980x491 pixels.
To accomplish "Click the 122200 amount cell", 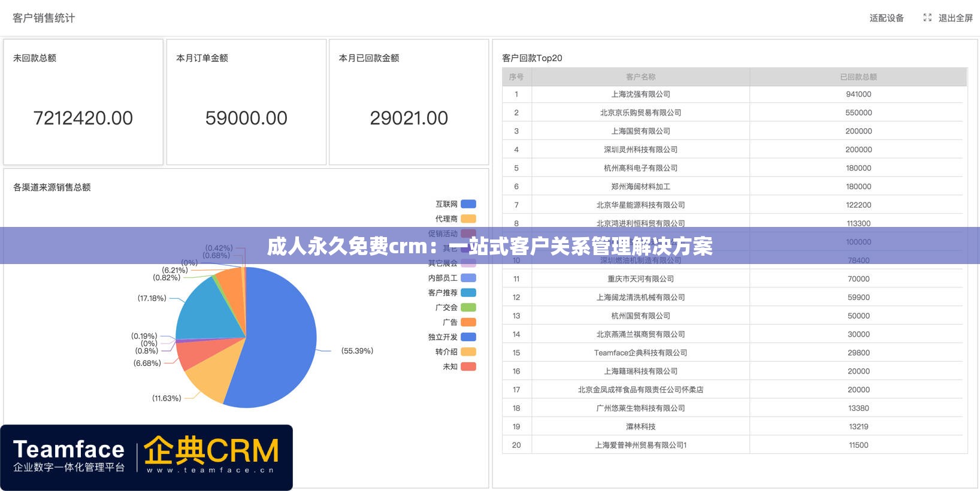I will coord(858,205).
